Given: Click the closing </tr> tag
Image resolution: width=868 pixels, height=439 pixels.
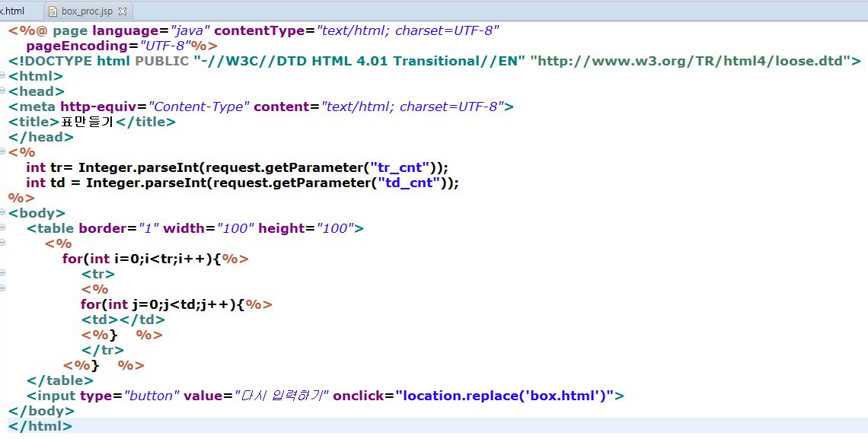Looking at the screenshot, I should [x=103, y=350].
